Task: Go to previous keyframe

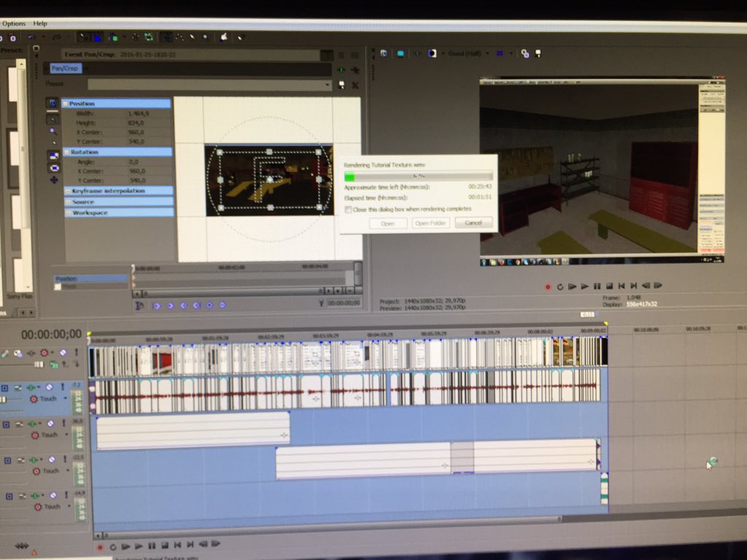Action: pyautogui.click(x=170, y=306)
